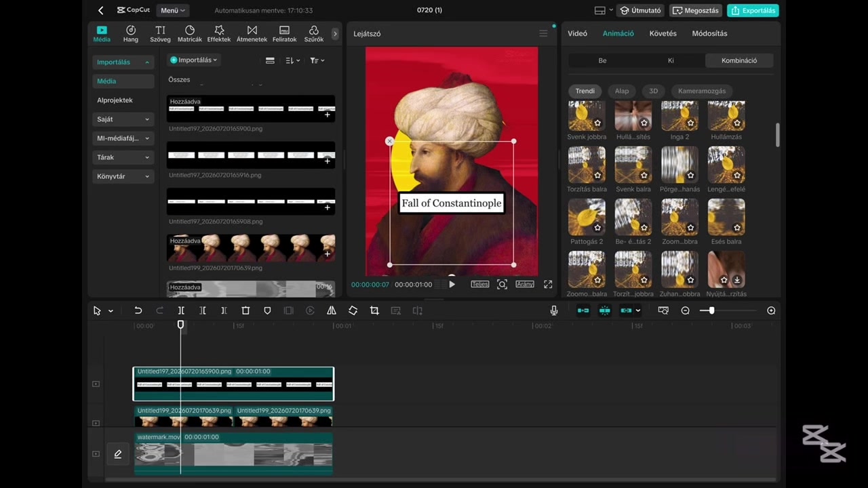Viewport: 868px width, 488px height.
Task: Open the Menü dropdown
Action: [173, 10]
